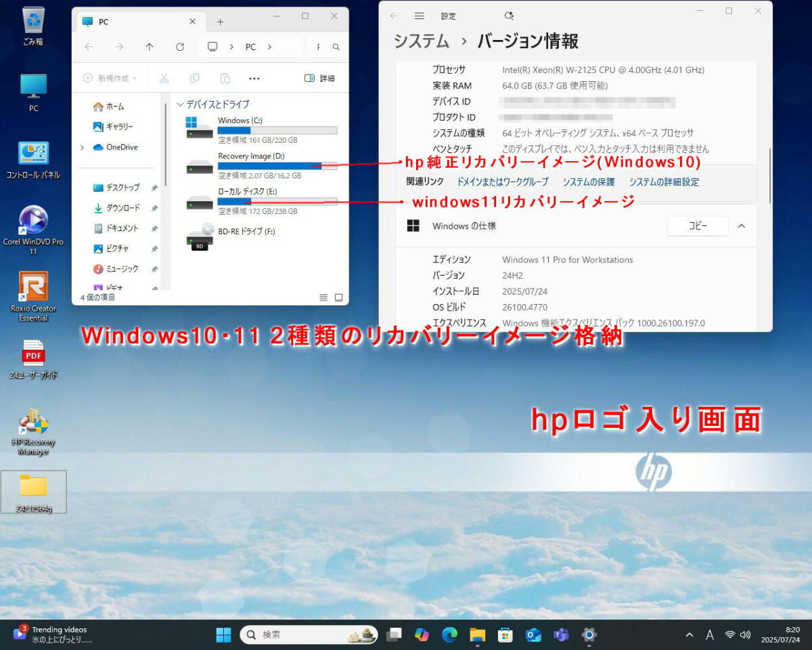This screenshot has height=650, width=812.
Task: Open the Windows (C:) drive
Action: click(x=261, y=130)
